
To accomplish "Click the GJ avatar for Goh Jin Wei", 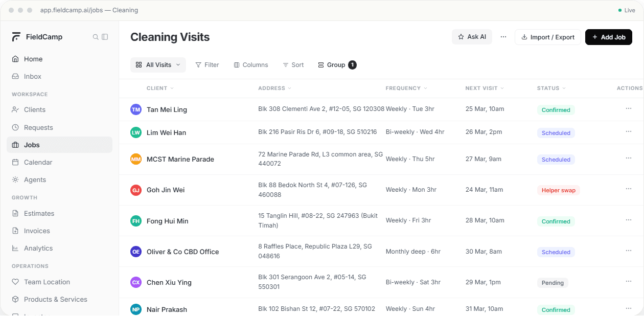I will [136, 190].
